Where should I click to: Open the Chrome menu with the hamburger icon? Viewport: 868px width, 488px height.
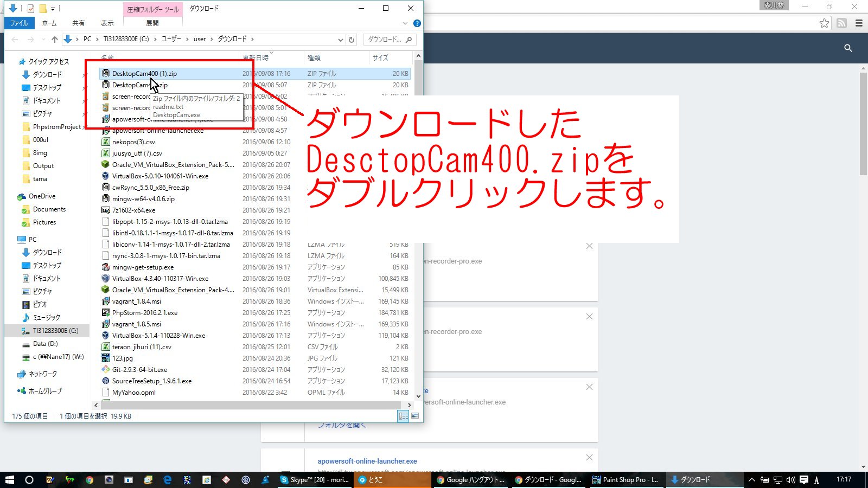coord(859,23)
